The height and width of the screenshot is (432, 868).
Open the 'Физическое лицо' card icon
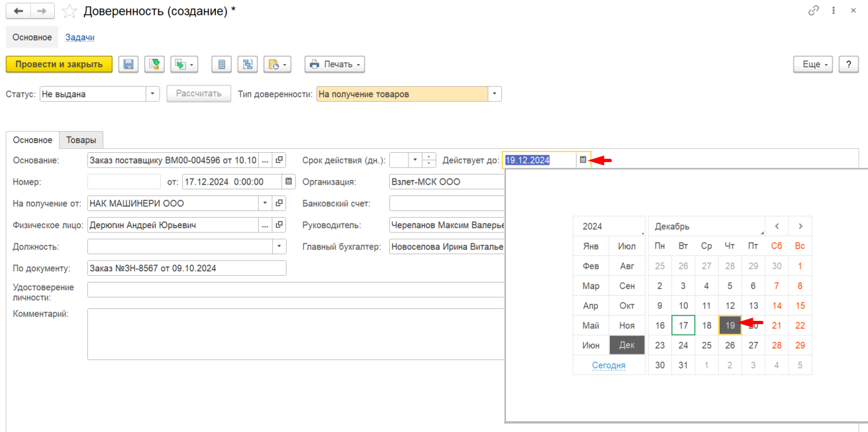coord(279,225)
